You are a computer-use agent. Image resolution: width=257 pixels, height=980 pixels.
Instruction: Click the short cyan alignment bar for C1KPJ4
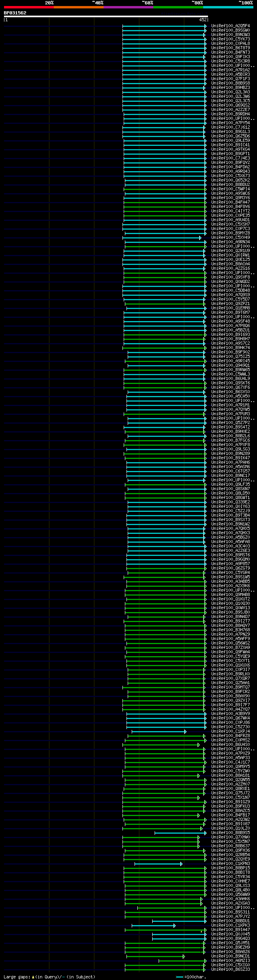(159, 732)
